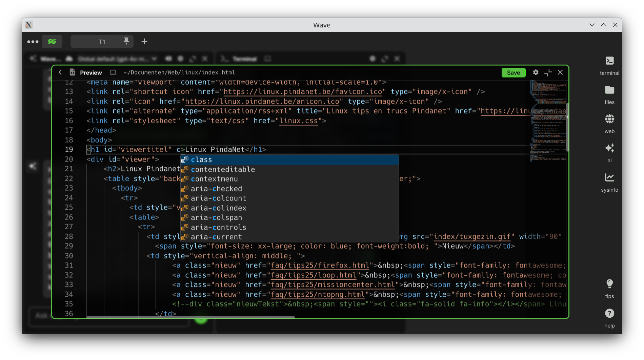Go back with the Preview back arrow
The width and height of the screenshot is (644, 360).
pos(60,72)
